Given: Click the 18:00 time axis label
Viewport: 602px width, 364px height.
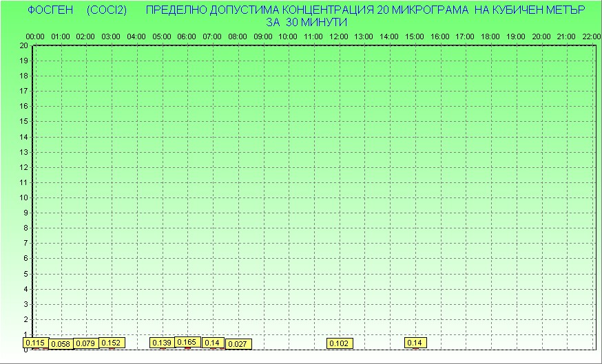Looking at the screenshot, I should (x=490, y=37).
